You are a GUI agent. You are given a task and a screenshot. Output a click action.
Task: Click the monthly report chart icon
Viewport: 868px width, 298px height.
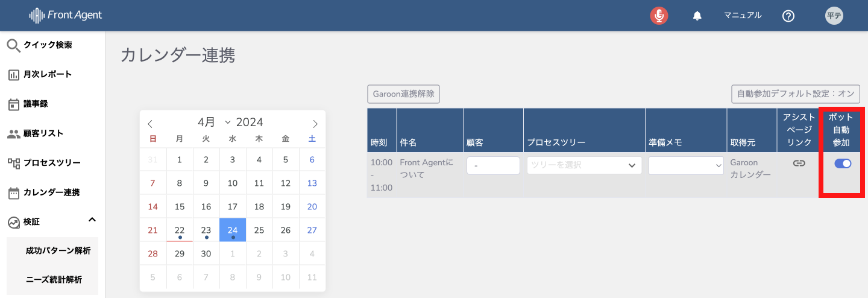[x=13, y=75]
